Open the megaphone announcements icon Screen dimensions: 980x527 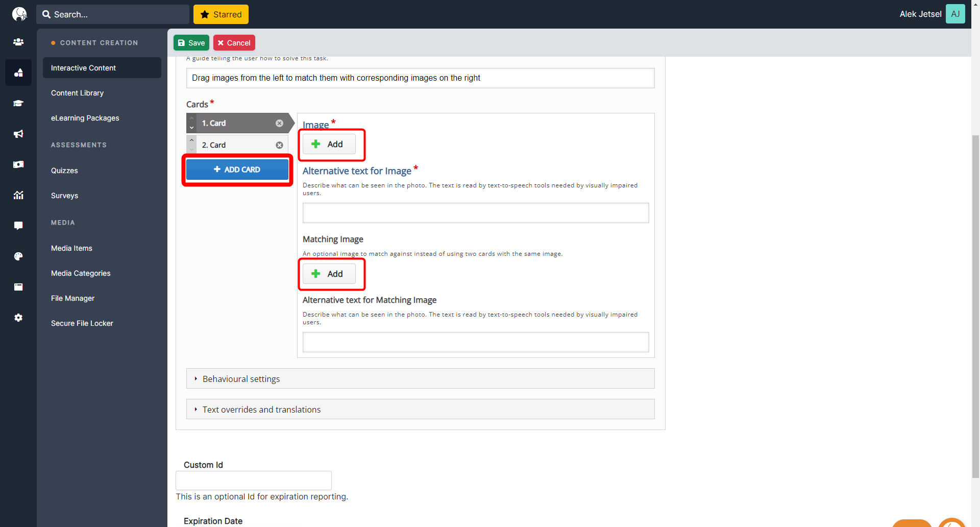coord(18,134)
